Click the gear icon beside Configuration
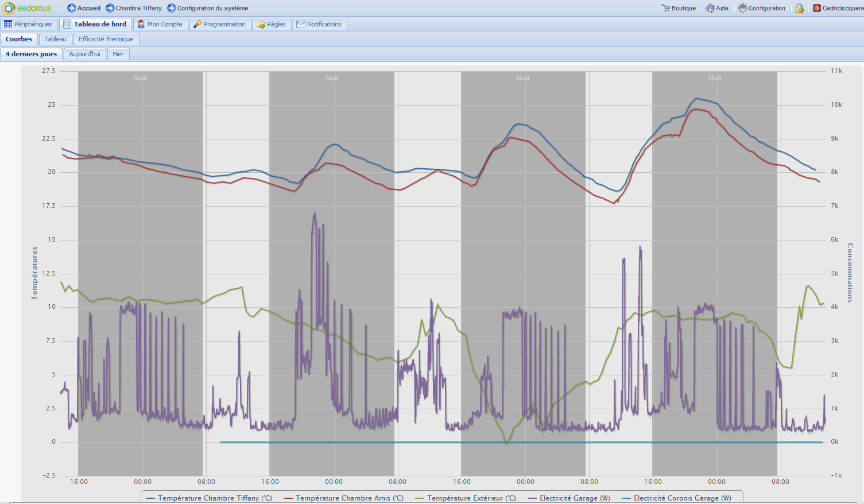The image size is (864, 504). 743,8
